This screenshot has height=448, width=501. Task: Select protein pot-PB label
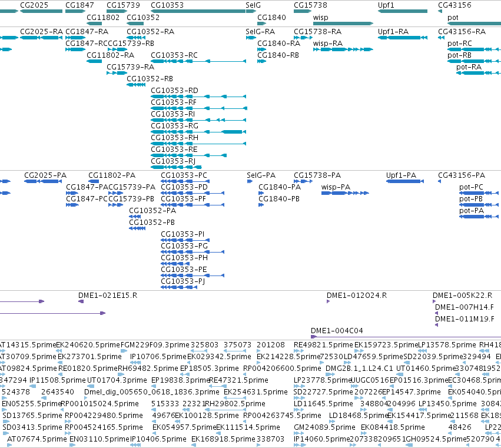(x=471, y=199)
